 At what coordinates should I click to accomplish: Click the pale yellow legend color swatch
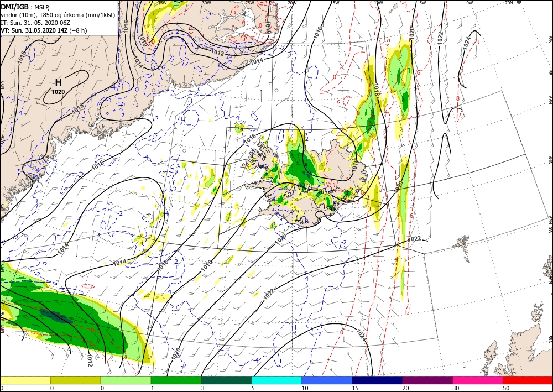[x=25, y=380]
